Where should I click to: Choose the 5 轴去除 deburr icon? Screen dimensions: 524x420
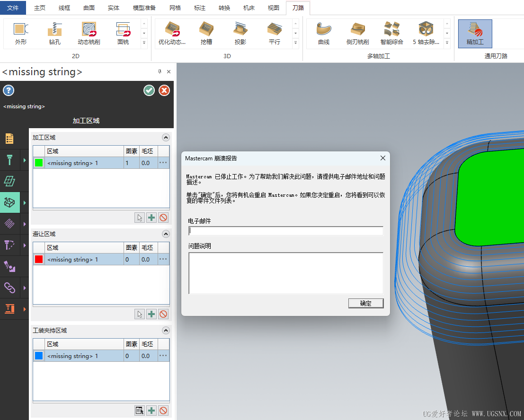pos(426,34)
